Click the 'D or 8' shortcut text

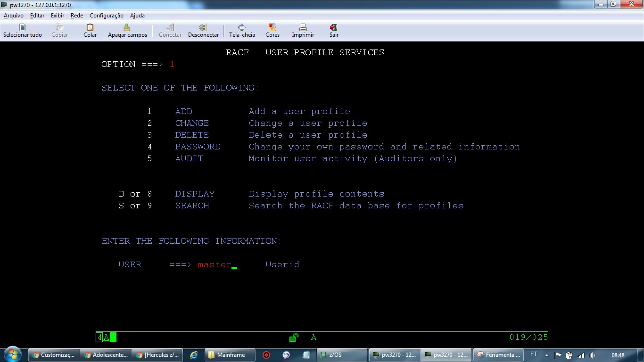click(135, 194)
